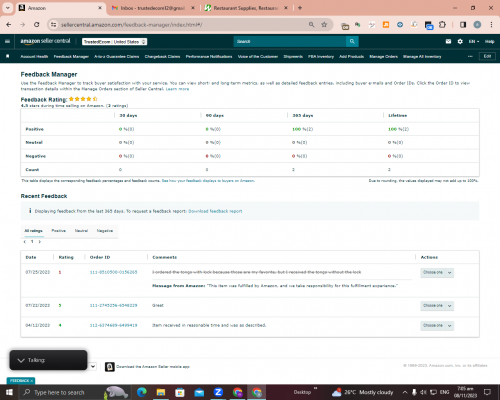Go to previous feedback page arrow
This screenshot has height=400, width=500.
(x=25, y=242)
